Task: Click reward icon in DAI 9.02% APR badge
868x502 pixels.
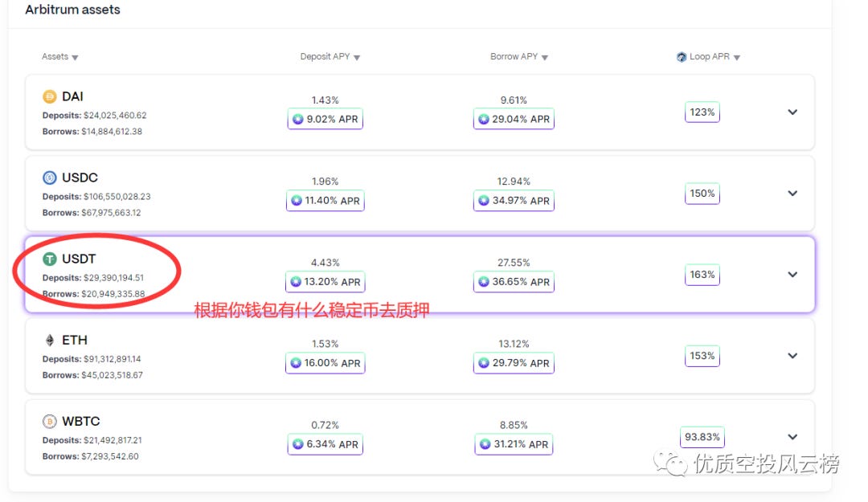Action: 298,119
